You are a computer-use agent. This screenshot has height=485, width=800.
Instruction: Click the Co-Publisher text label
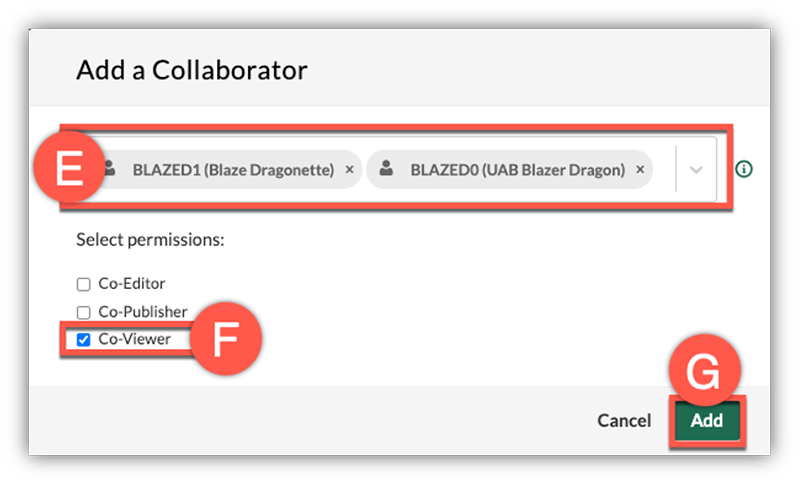tap(143, 312)
